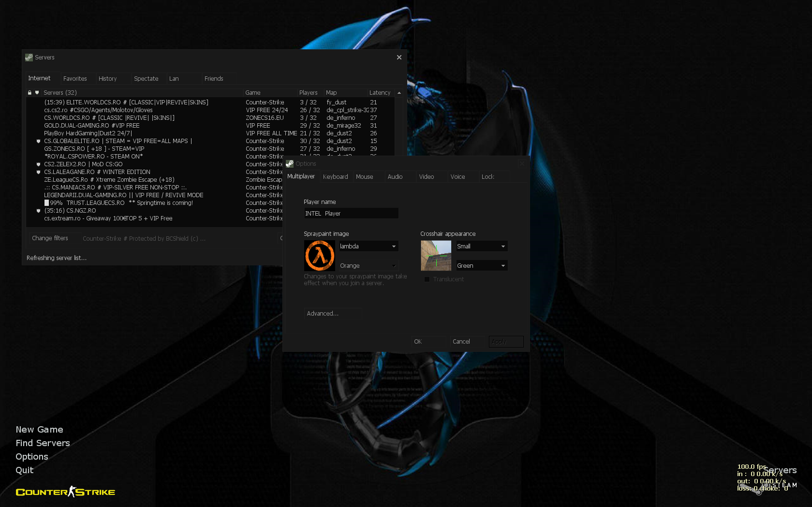
Task: Open the Keyboard tab in Options
Action: pyautogui.click(x=335, y=177)
